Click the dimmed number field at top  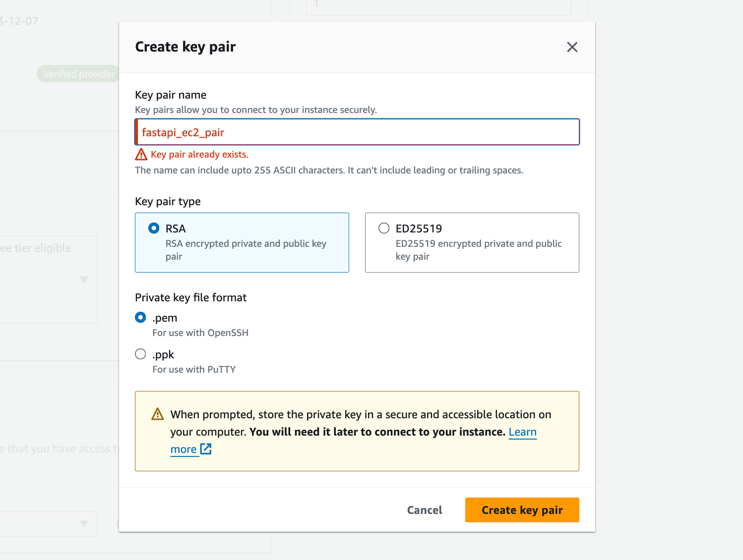point(438,6)
